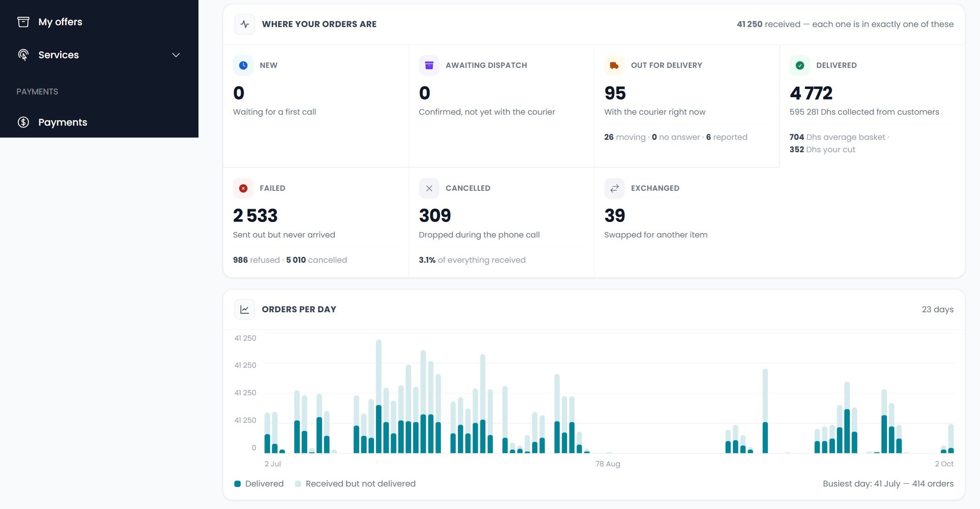The height and width of the screenshot is (509, 980).
Task: Click the '2 Jul' axis label
Action: 273,464
